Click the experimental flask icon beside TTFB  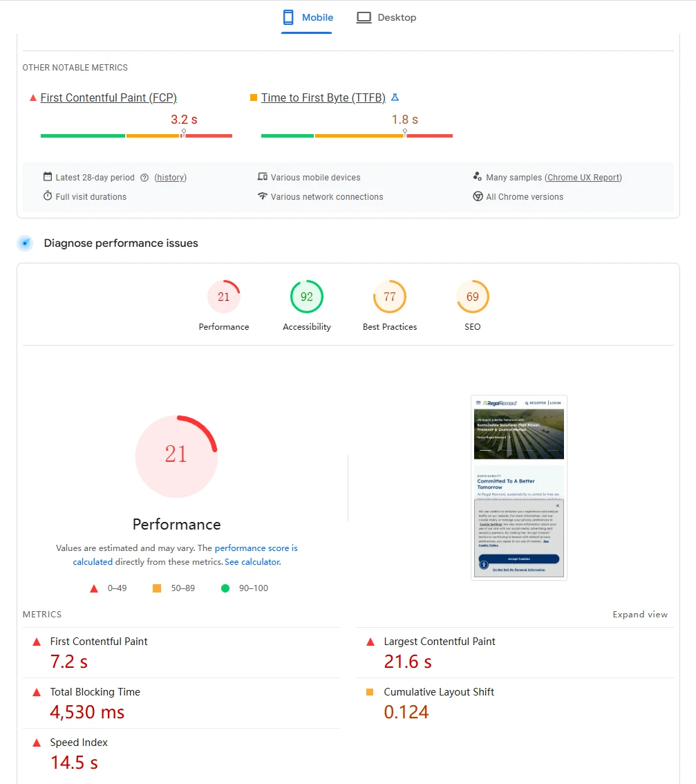[x=395, y=97]
